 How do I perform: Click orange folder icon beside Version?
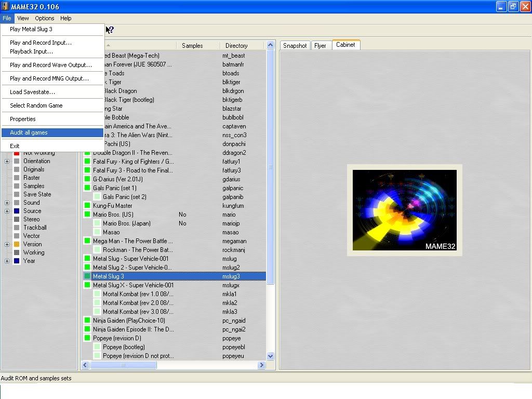point(16,244)
